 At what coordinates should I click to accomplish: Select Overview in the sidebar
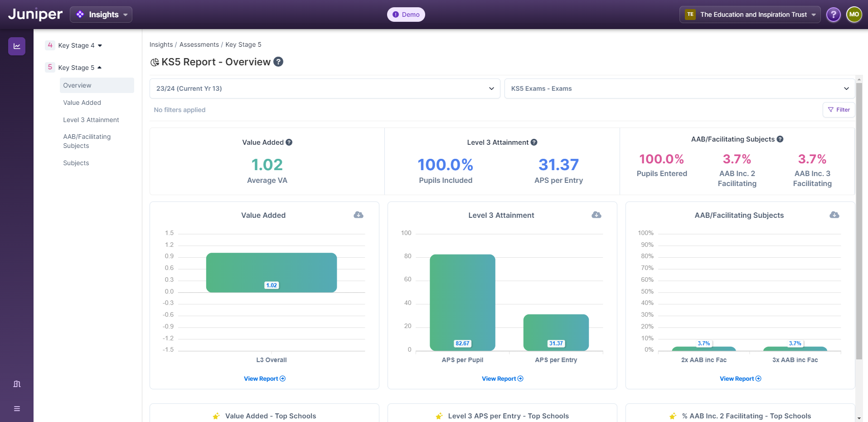coord(97,85)
